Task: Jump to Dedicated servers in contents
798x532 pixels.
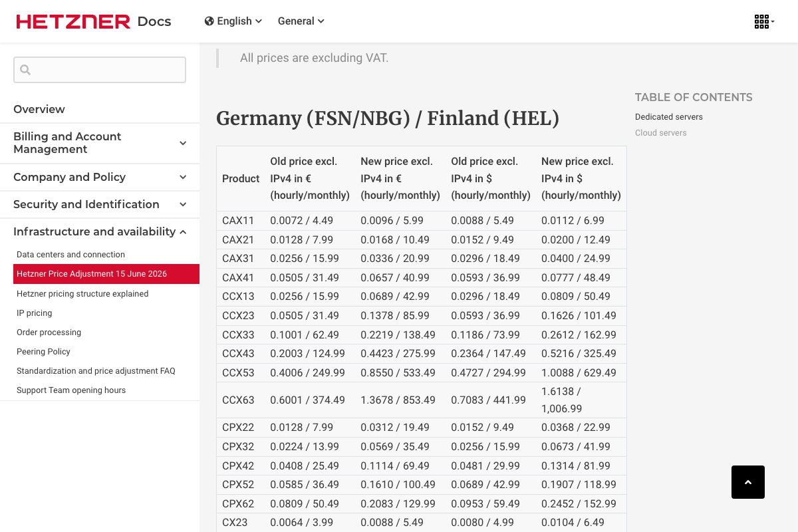Action: pyautogui.click(x=669, y=117)
